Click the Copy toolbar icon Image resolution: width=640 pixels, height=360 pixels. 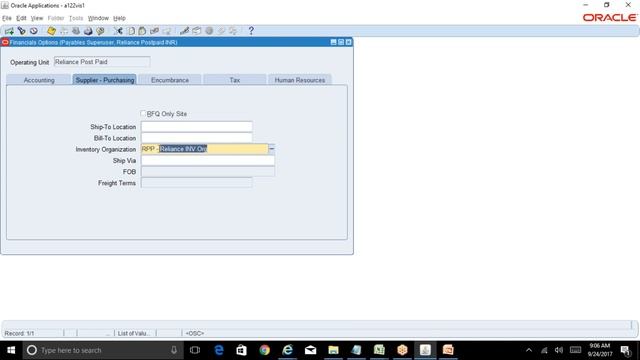[x=131, y=31]
